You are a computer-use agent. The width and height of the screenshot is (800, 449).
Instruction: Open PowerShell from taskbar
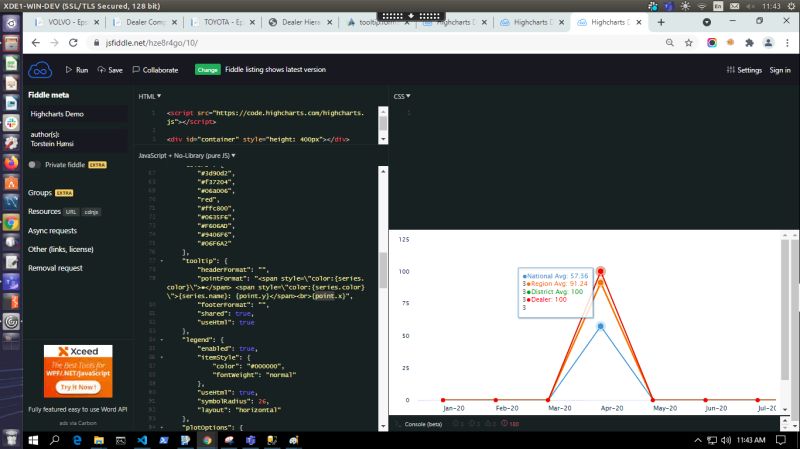pyautogui.click(x=164, y=440)
